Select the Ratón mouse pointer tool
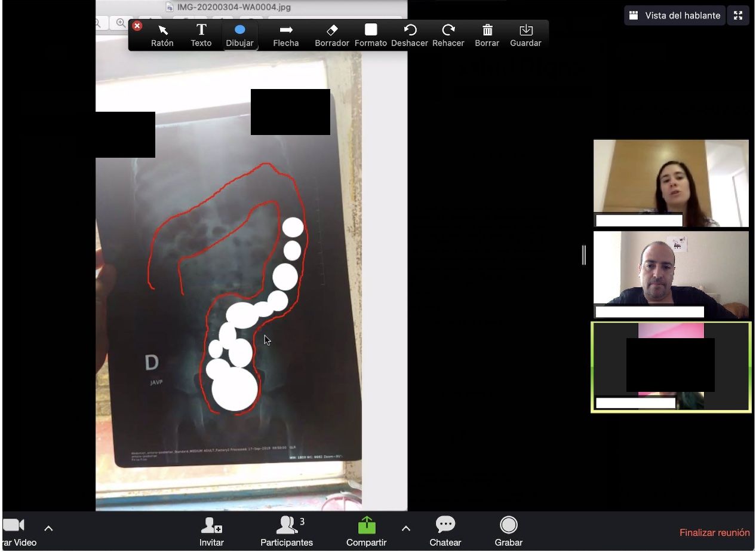 click(162, 36)
